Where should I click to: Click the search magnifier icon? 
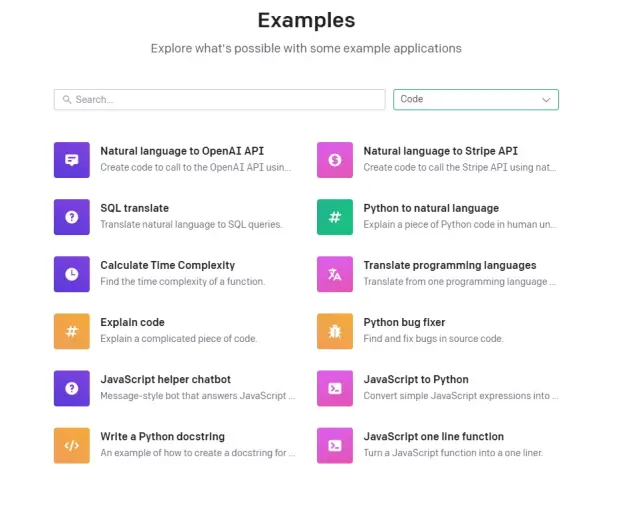point(67,100)
